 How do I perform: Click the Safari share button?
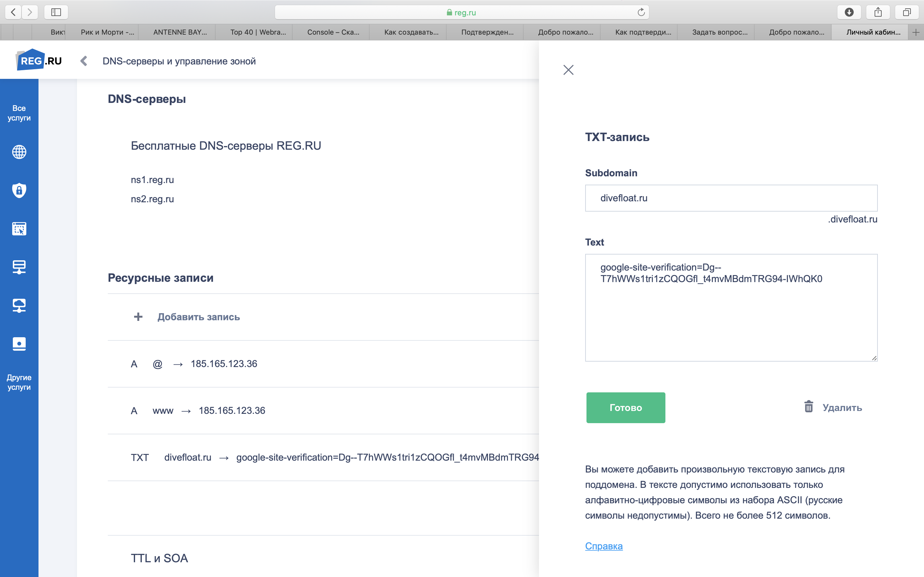coord(878,12)
